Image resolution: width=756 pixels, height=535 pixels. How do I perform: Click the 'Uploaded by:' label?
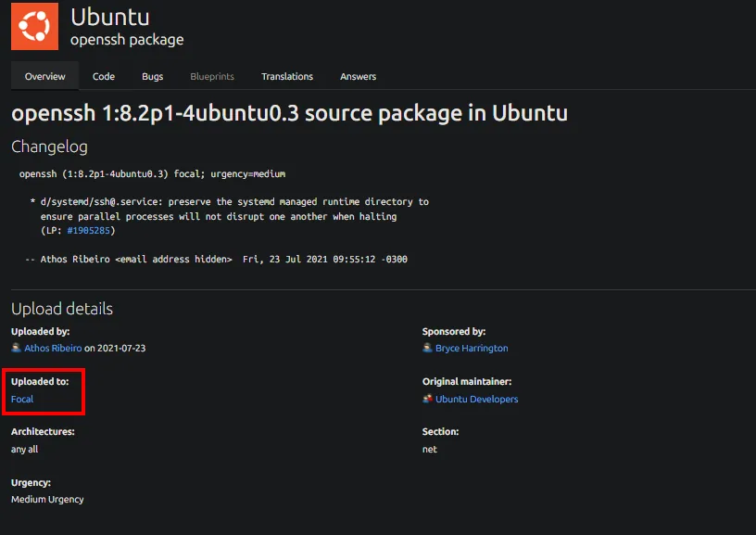[x=41, y=331]
